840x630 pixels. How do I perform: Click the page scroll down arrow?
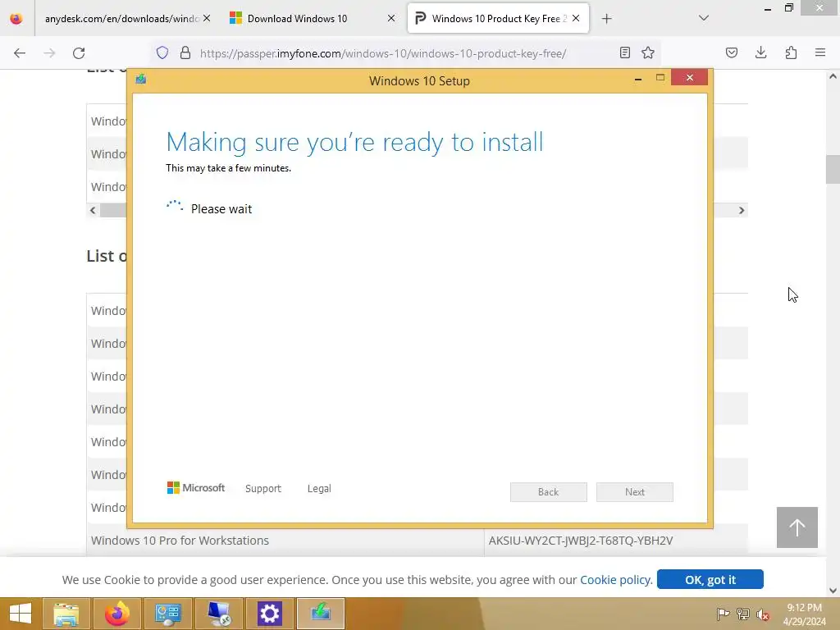pyautogui.click(x=833, y=591)
